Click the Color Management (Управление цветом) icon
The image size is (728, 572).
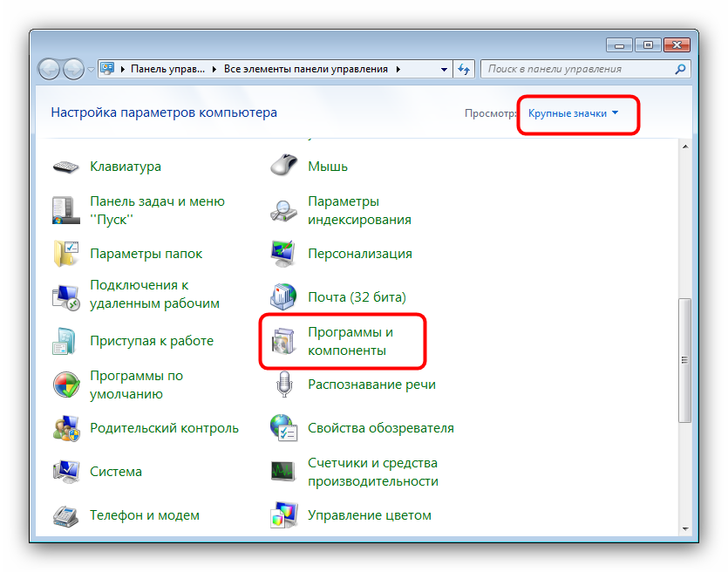[x=283, y=515]
